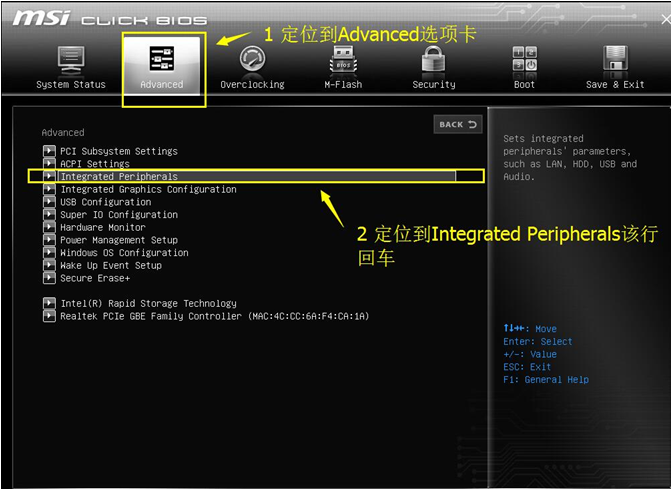Click the MSI Click BIOS logo
This screenshot has height=490, width=672.
110,19
